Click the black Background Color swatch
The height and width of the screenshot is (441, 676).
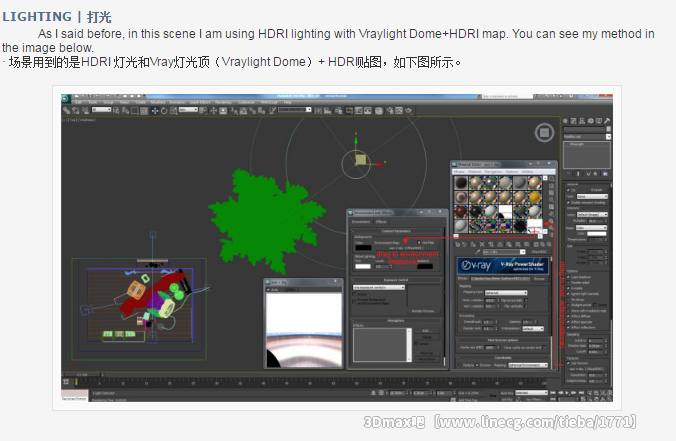click(363, 247)
